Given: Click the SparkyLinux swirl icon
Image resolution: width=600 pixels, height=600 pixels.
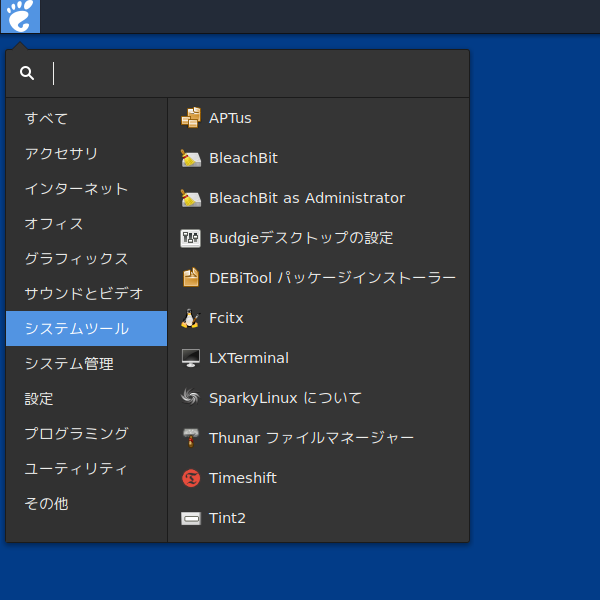Looking at the screenshot, I should (191, 396).
